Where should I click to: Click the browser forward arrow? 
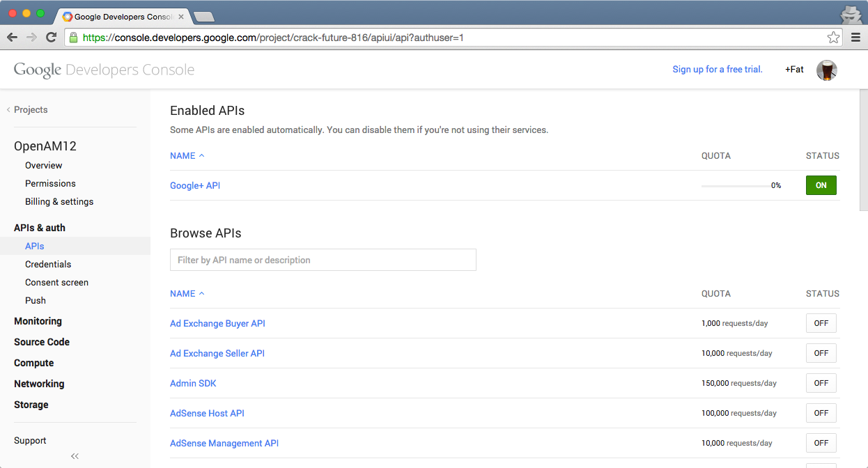coord(31,38)
